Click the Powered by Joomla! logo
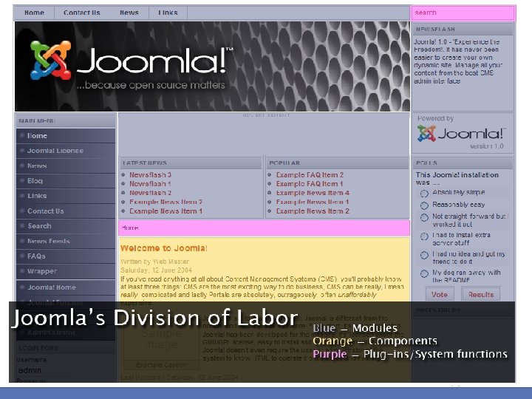 point(461,133)
